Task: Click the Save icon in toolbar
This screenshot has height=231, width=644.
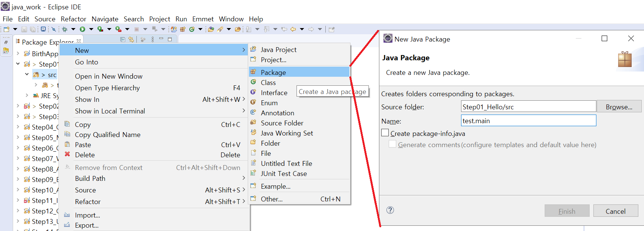Action: [x=24, y=29]
